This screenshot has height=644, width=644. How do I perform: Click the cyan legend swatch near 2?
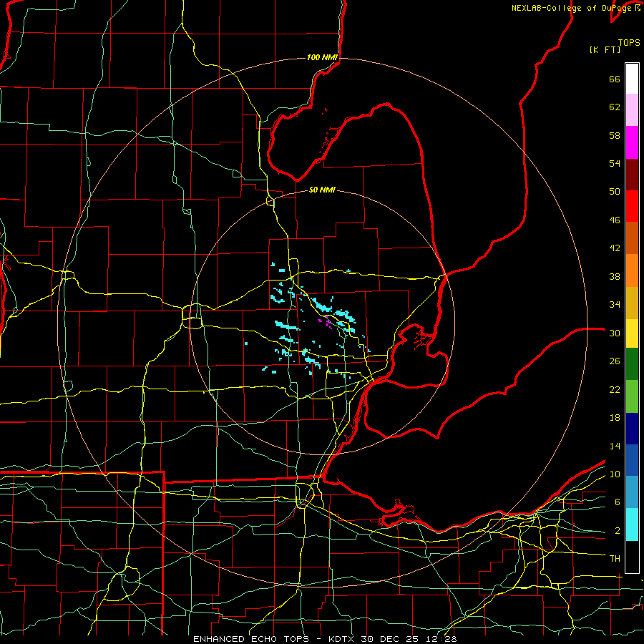tap(632, 525)
